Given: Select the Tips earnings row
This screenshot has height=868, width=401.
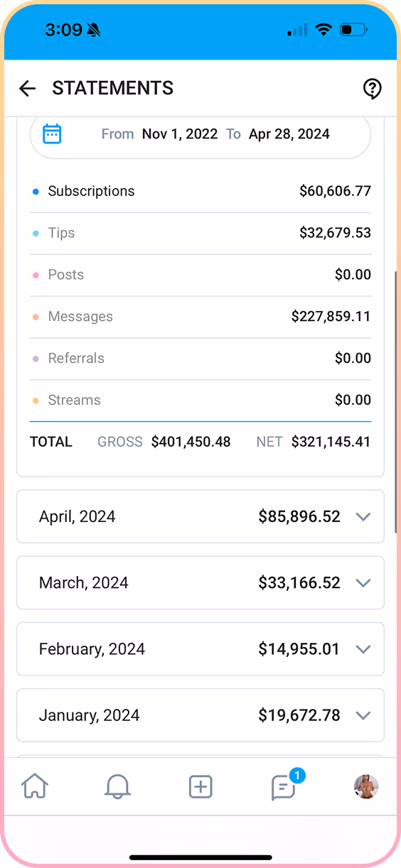Looking at the screenshot, I should (200, 233).
